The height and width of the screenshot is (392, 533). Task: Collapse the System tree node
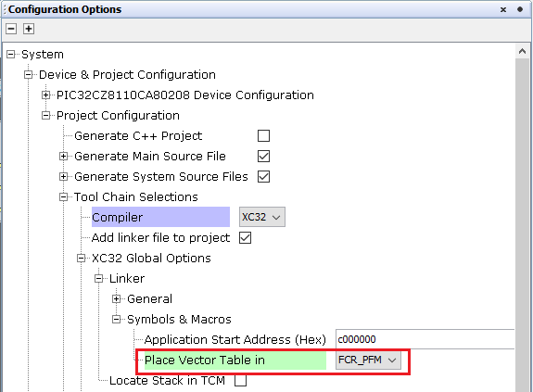point(11,55)
